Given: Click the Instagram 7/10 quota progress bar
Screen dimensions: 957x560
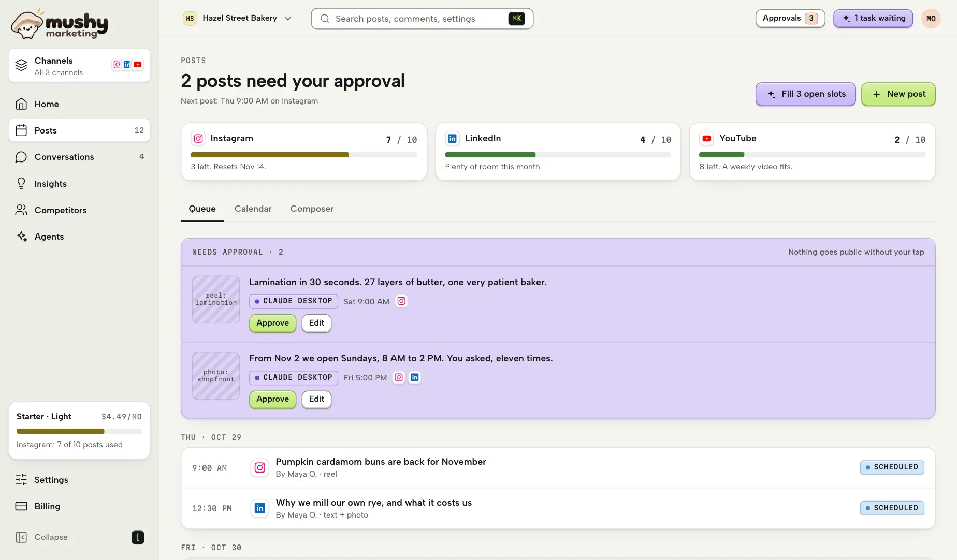Looking at the screenshot, I should click(x=303, y=155).
